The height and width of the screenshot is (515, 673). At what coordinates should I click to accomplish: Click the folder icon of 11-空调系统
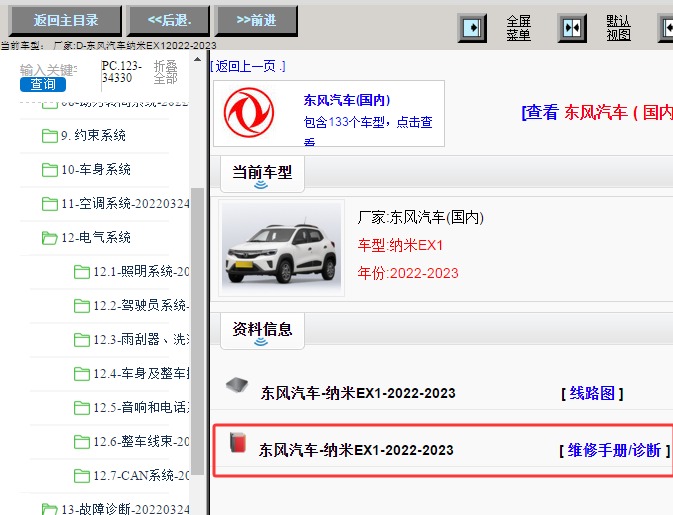(50, 204)
